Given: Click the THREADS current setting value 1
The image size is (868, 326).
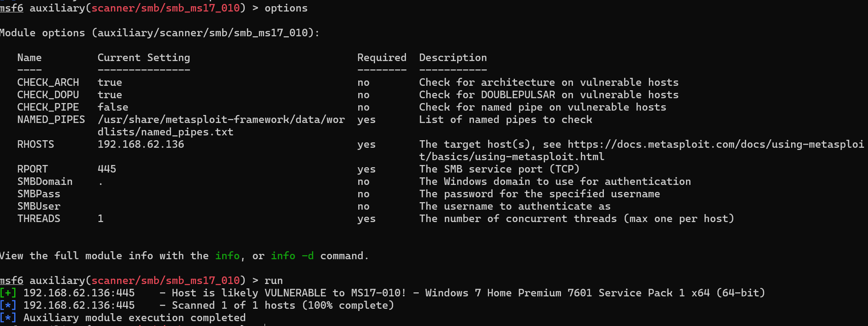Looking at the screenshot, I should pyautogui.click(x=101, y=219).
